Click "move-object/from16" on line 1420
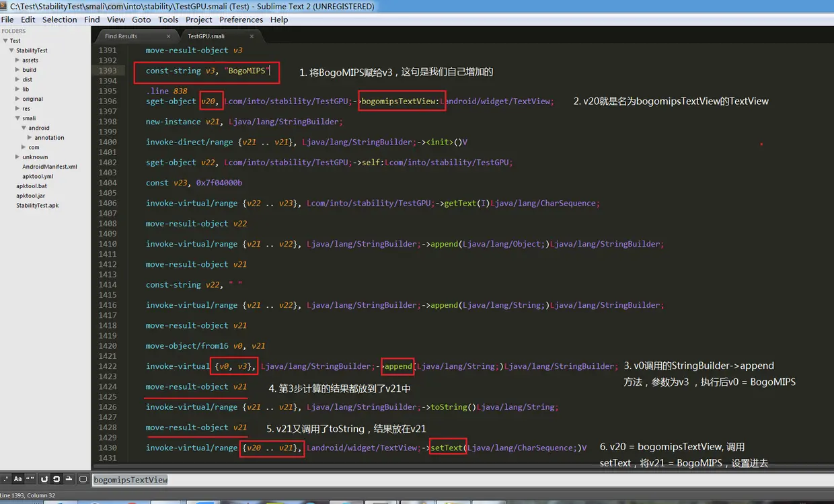The width and height of the screenshot is (834, 504). [187, 346]
